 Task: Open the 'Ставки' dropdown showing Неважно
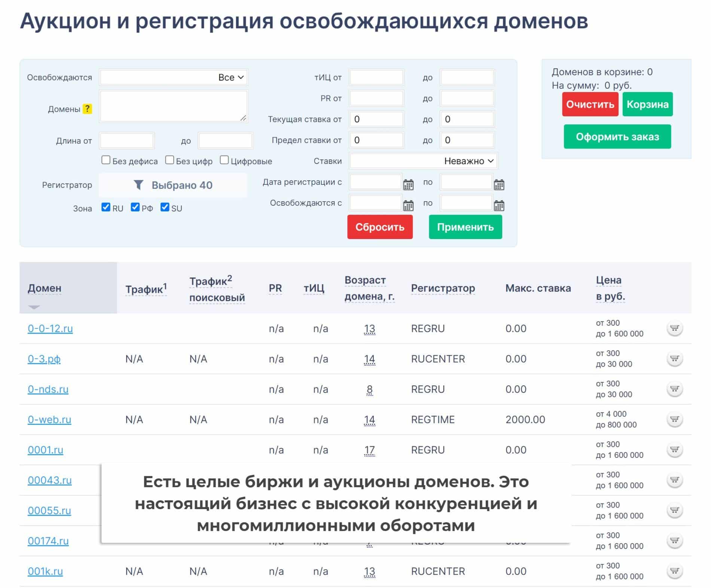coord(423,161)
